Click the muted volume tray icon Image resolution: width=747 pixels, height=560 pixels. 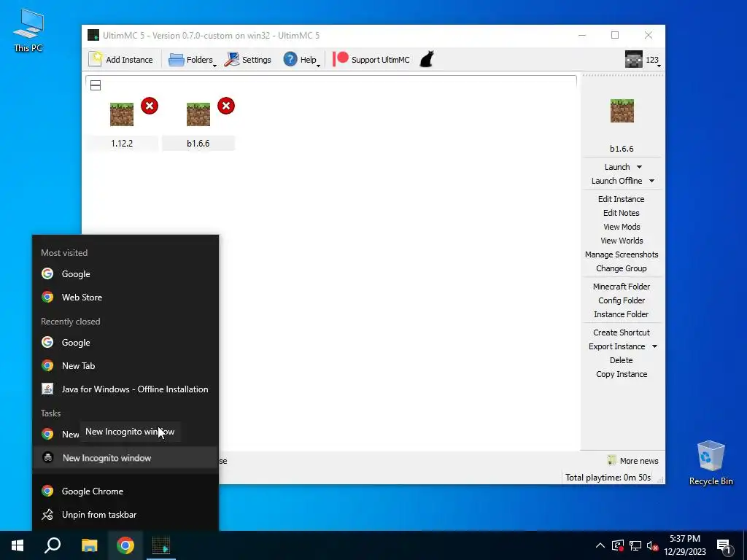652,545
